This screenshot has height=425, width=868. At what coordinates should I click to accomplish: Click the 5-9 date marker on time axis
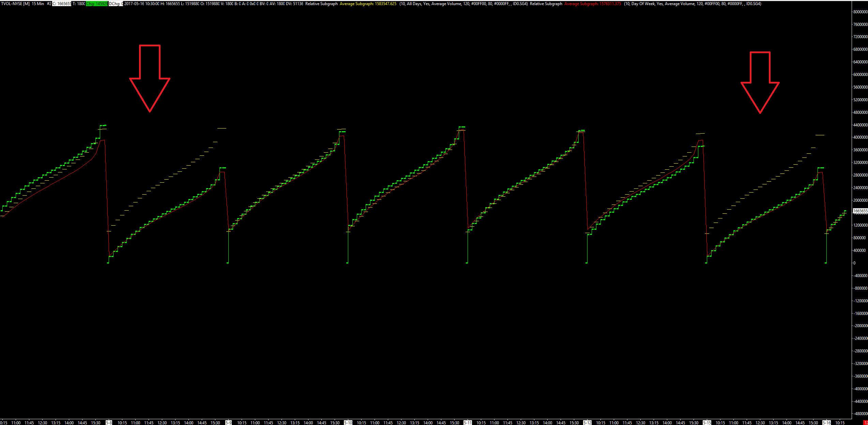click(x=228, y=423)
